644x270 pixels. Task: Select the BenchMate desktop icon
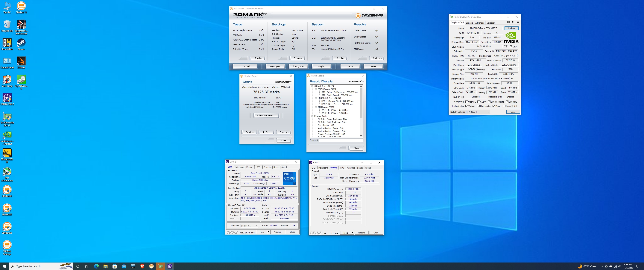pyautogui.click(x=7, y=45)
